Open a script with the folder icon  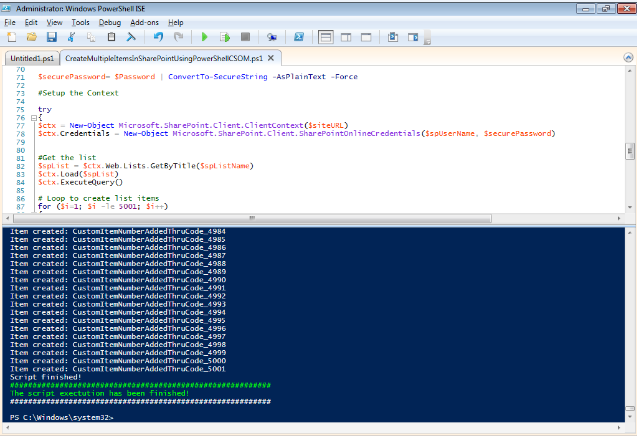[32, 37]
